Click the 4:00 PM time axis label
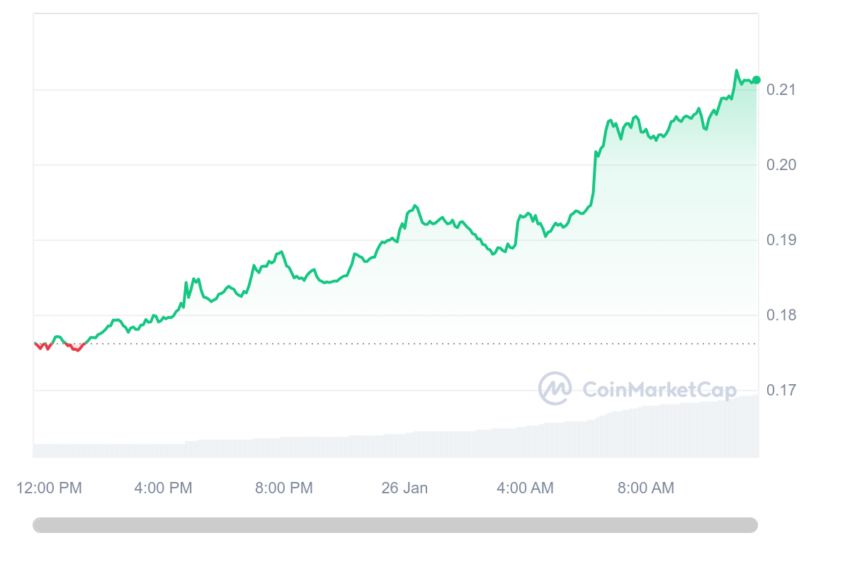The image size is (850, 567). click(163, 488)
